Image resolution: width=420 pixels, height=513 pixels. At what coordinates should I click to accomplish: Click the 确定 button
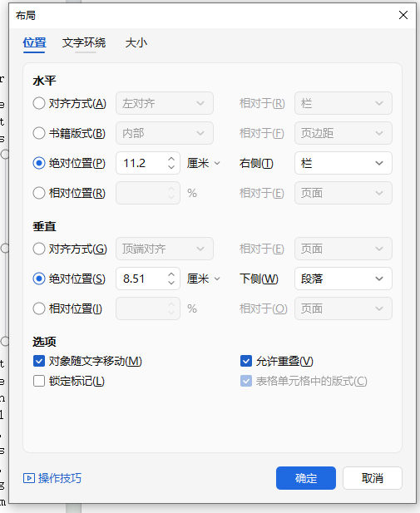click(306, 478)
